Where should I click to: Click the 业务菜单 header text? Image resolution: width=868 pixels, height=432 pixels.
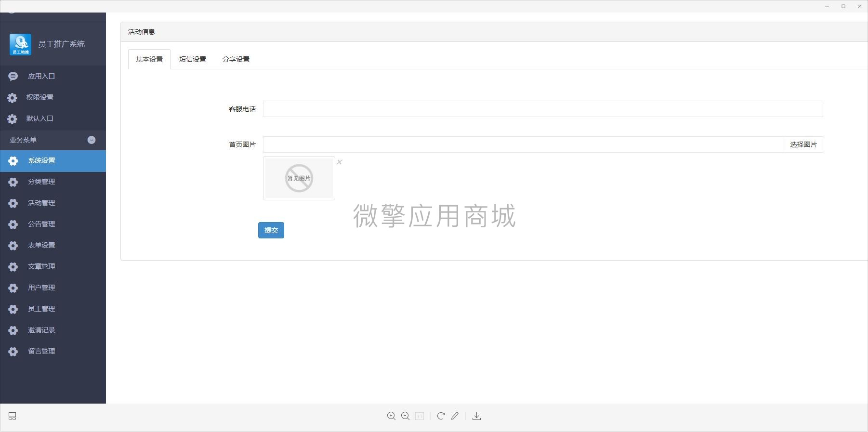point(23,140)
